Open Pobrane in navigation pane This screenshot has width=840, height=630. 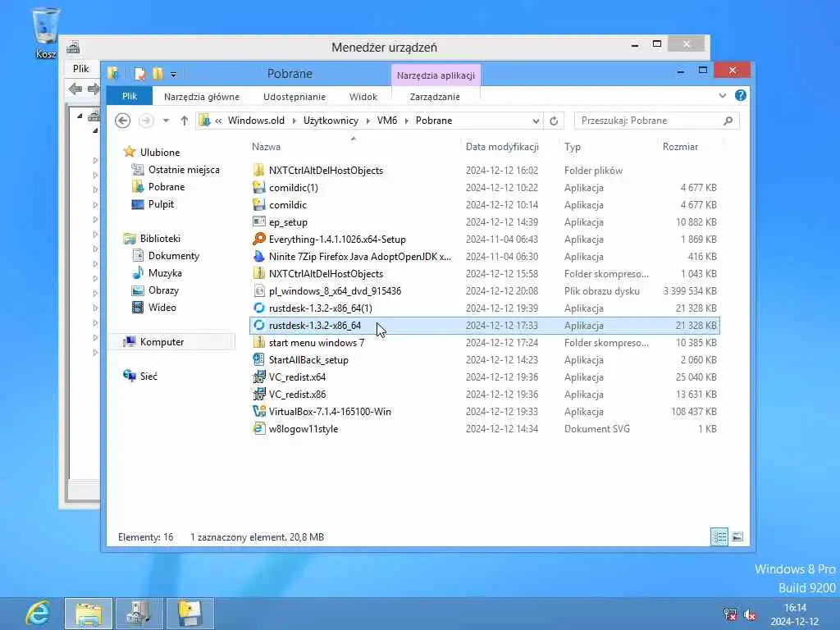point(166,187)
